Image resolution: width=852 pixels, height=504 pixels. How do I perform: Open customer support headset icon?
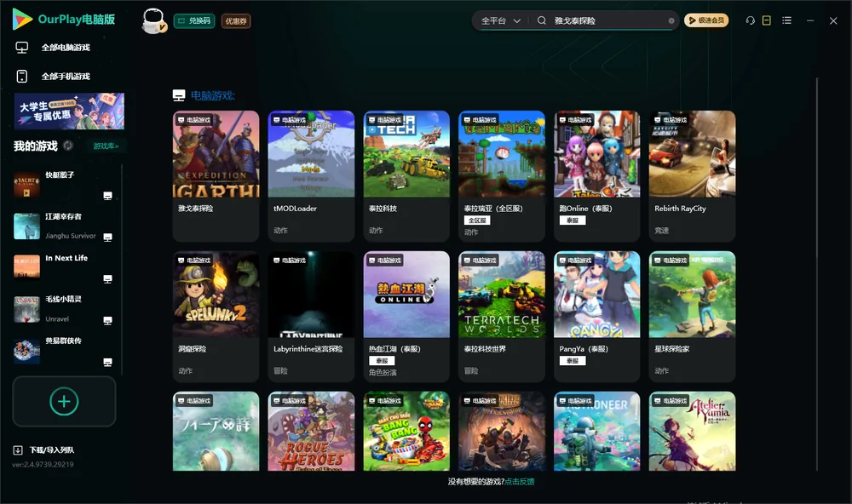click(751, 20)
